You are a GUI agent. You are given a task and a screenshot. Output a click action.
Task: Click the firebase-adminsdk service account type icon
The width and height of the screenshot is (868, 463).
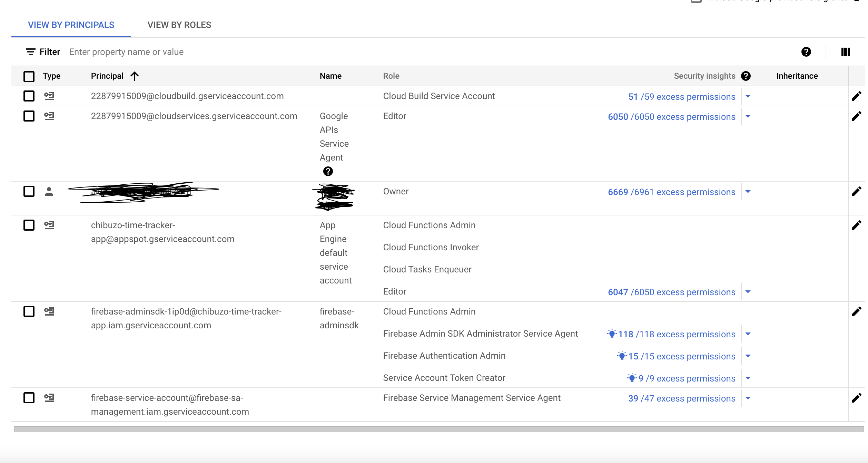coord(49,311)
